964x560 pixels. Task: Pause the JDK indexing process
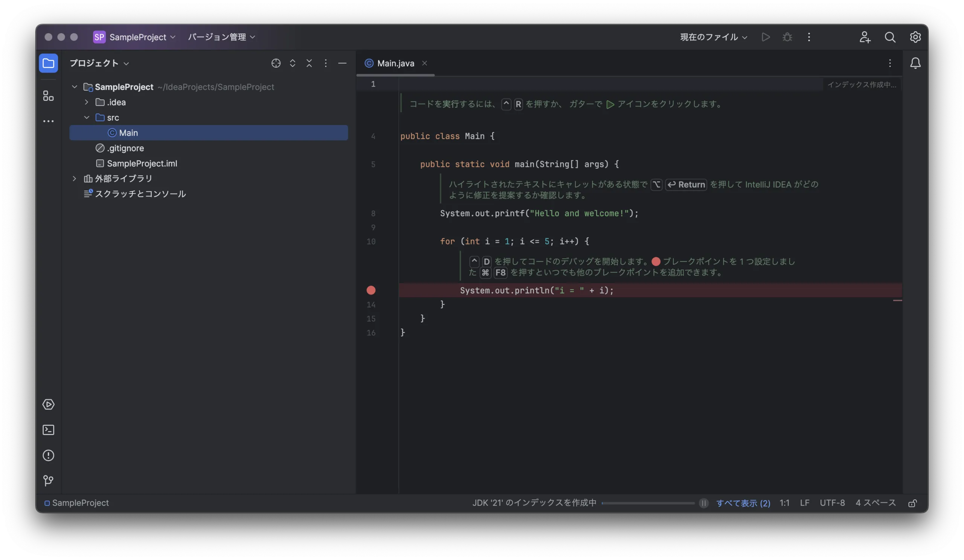click(x=703, y=503)
